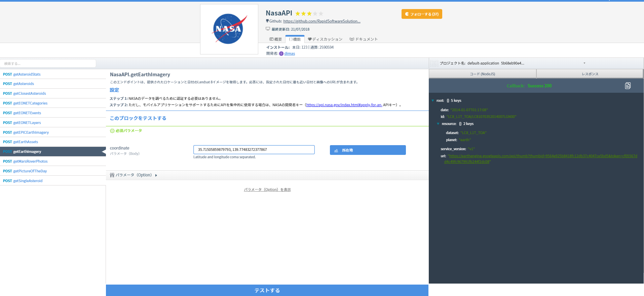Select getSingleAsteroid endpoint

[x=53, y=181]
